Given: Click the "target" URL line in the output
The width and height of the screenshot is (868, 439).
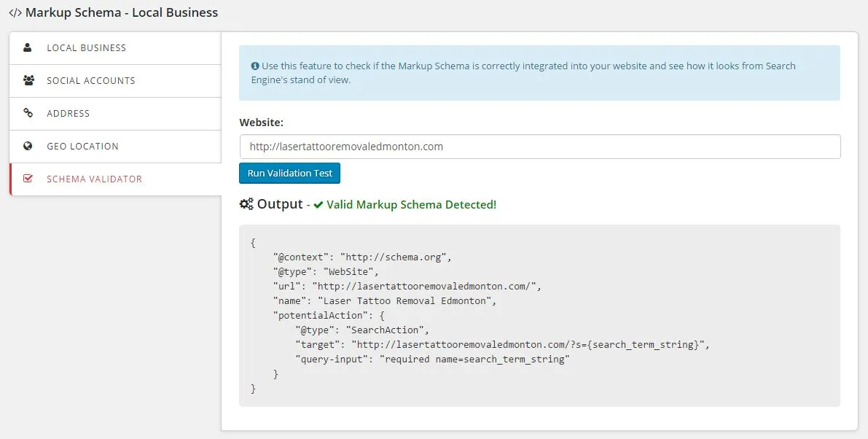Looking at the screenshot, I should click(x=502, y=344).
